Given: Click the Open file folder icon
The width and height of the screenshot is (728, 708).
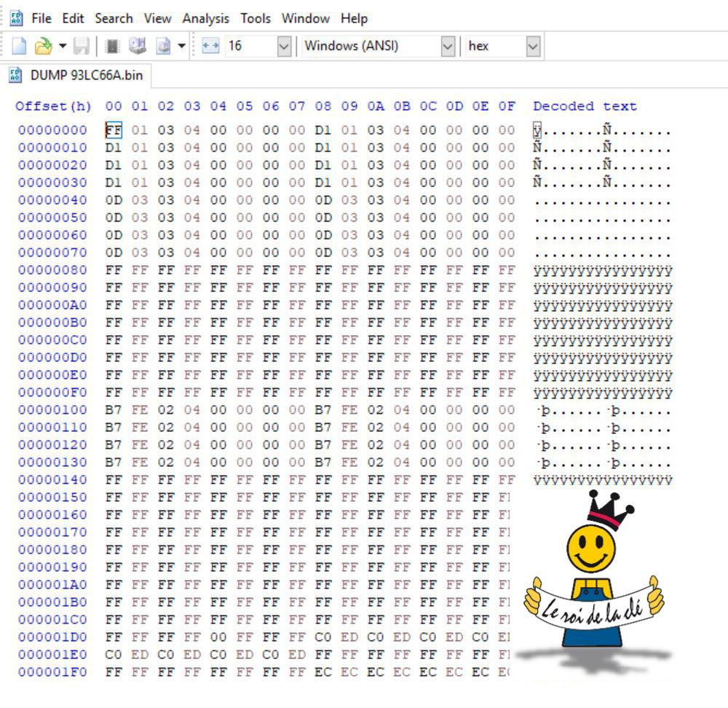Looking at the screenshot, I should tap(43, 47).
